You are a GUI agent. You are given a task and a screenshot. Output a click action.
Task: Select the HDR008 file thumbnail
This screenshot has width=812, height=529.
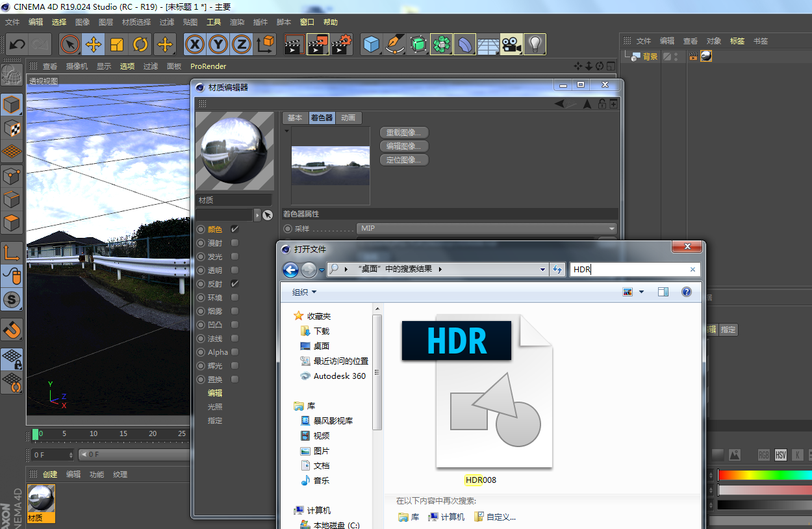click(x=481, y=396)
